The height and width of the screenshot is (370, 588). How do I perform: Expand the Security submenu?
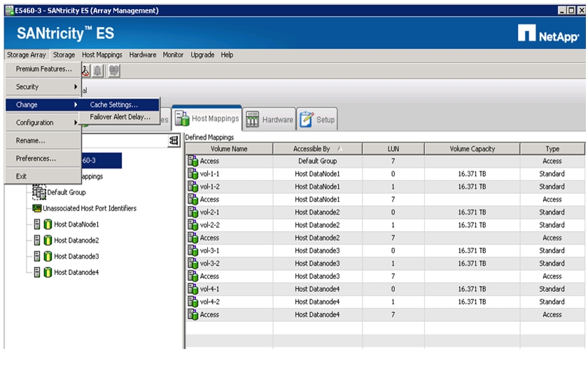click(x=43, y=87)
